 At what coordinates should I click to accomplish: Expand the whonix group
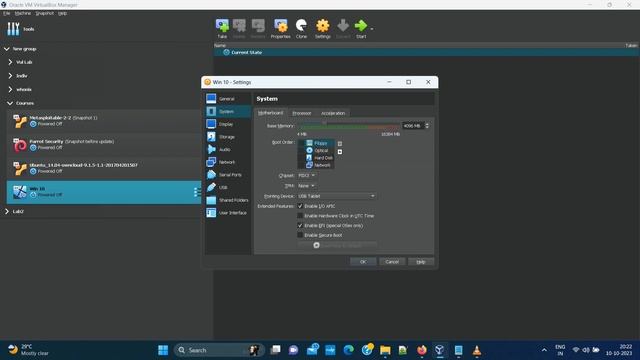pyautogui.click(x=10, y=89)
